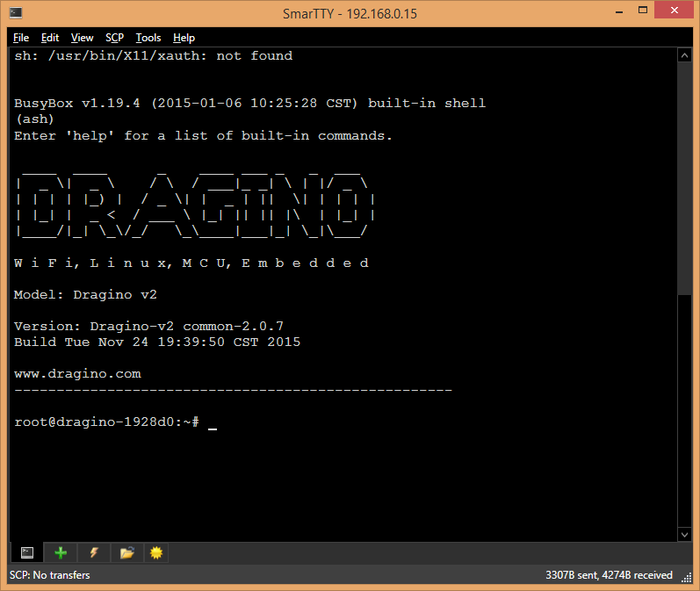The image size is (700, 591).
Task: Close the SmarTTY window
Action: (x=675, y=11)
